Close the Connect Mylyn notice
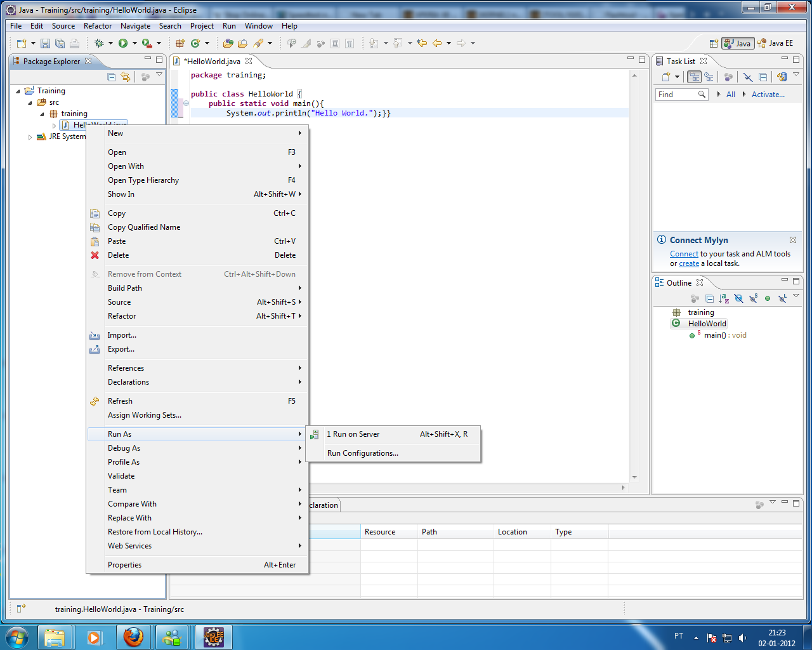The width and height of the screenshot is (812, 650). [793, 240]
